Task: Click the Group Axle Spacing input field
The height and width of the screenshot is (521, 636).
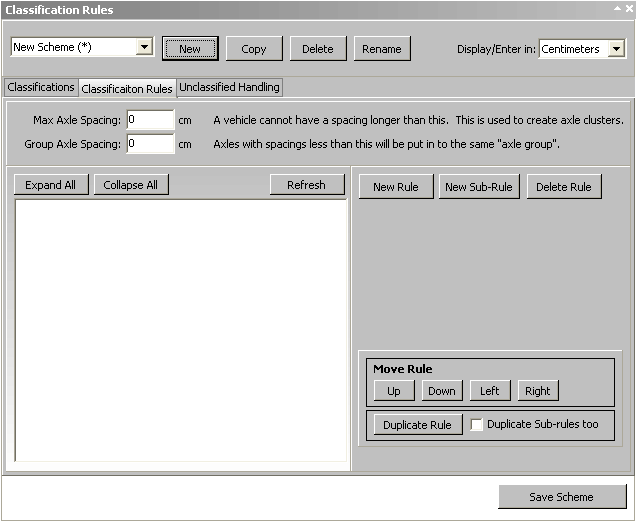Action: (x=150, y=144)
